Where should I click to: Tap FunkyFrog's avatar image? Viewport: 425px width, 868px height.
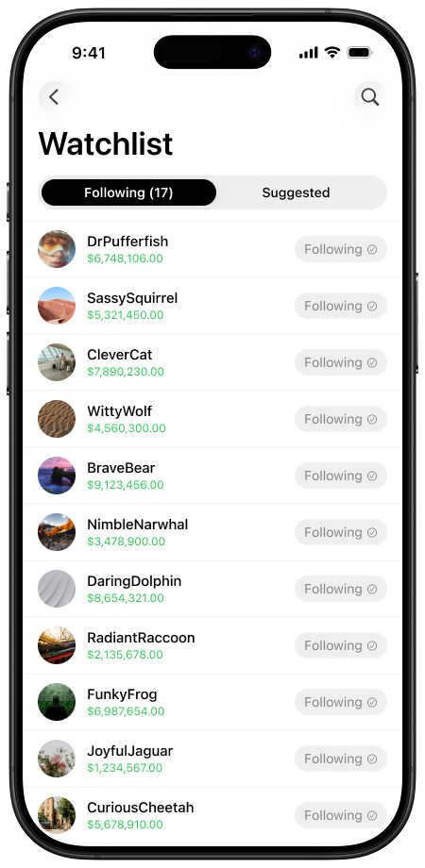[57, 702]
